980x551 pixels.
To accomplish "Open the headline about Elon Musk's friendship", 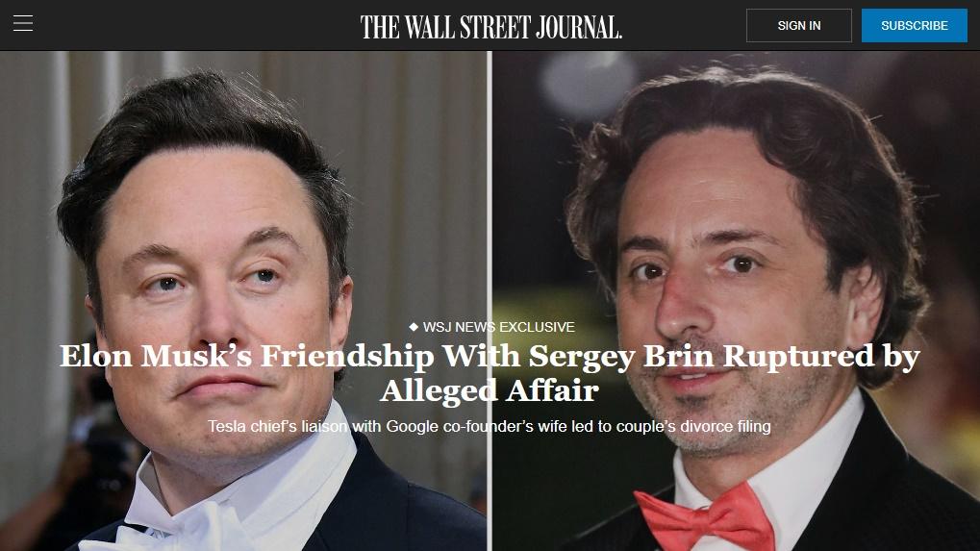I will pos(490,373).
